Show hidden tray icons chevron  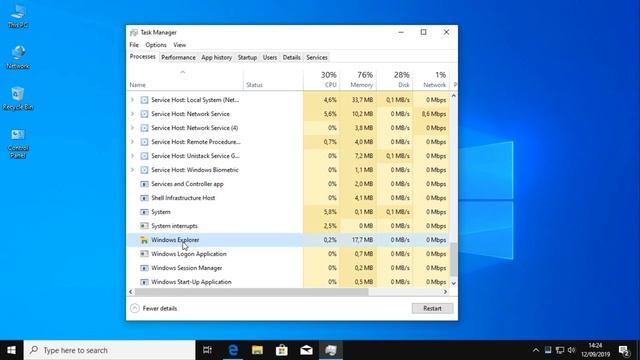click(x=536, y=350)
